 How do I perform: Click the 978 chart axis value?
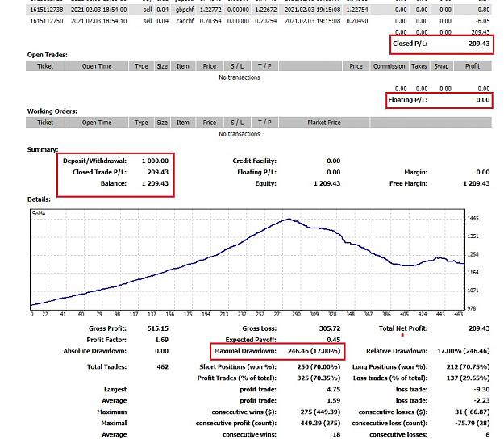pyautogui.click(x=471, y=308)
